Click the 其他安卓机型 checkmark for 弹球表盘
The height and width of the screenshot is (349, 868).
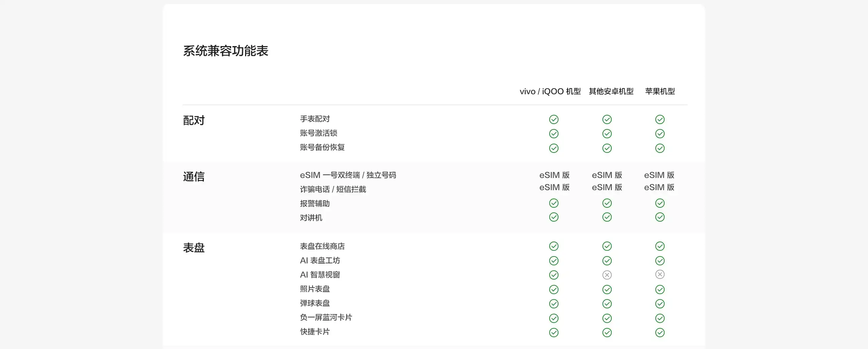(607, 304)
